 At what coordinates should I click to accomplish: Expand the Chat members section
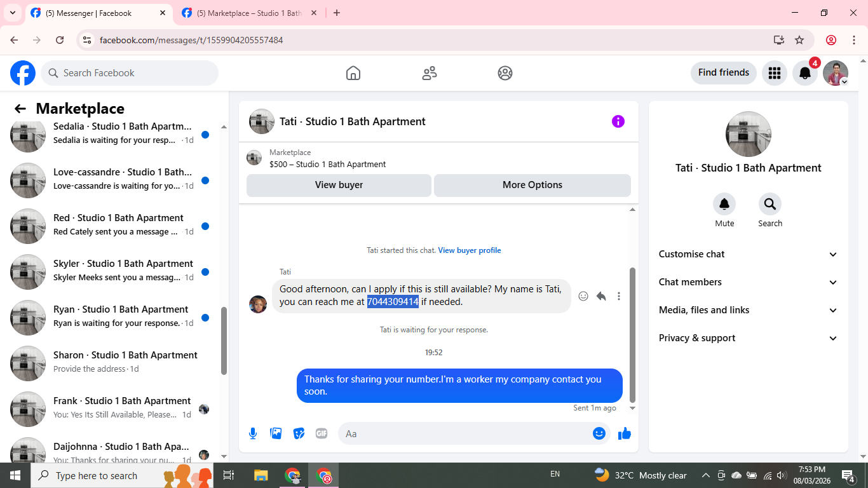pos(749,282)
